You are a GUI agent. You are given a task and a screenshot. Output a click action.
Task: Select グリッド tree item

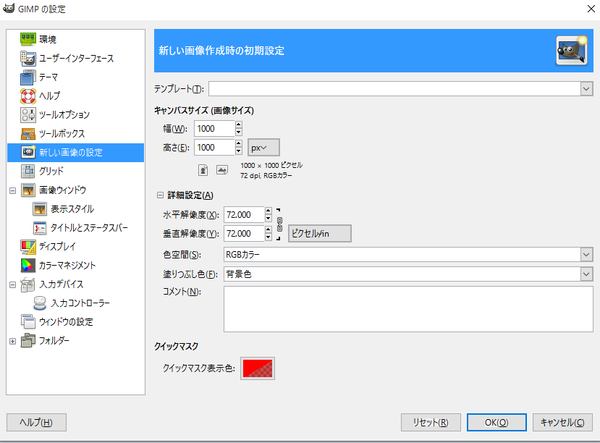(51, 171)
